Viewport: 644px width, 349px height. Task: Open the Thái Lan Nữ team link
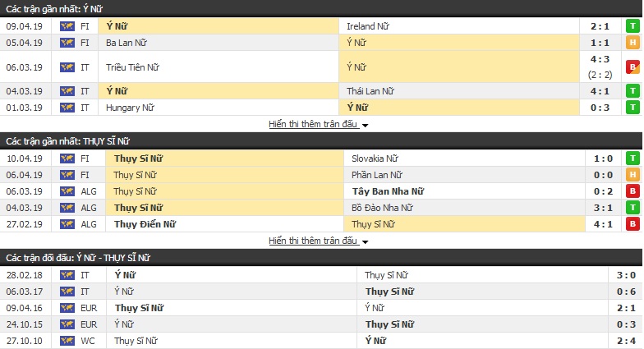tap(370, 91)
